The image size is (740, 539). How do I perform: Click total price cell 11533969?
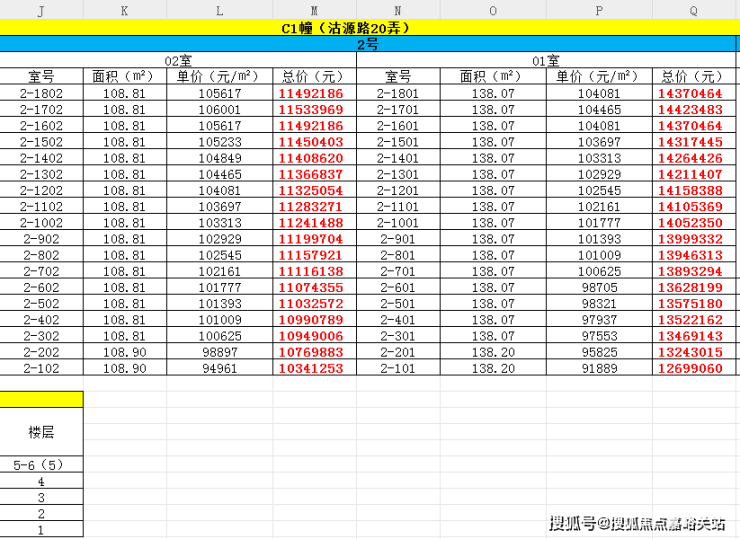tap(311, 109)
